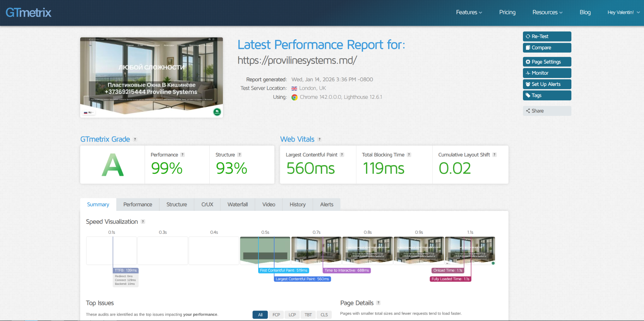Share this performance report
644x321 pixels.
point(547,111)
